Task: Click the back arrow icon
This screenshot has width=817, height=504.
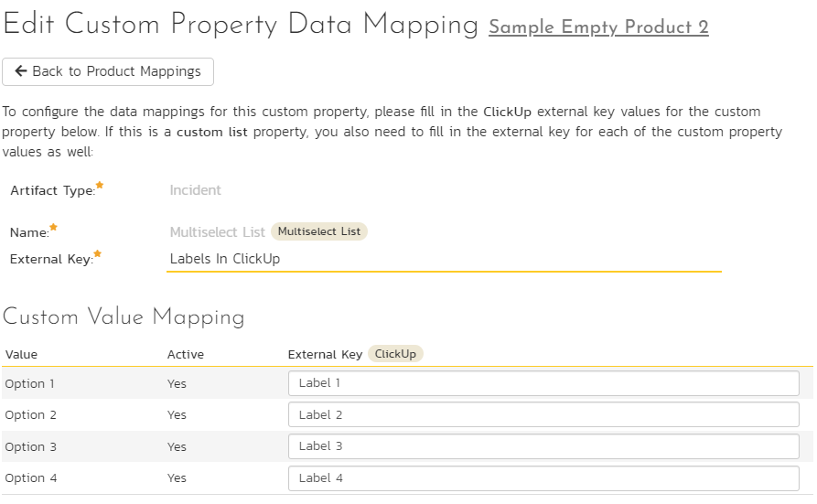Action: tap(21, 70)
